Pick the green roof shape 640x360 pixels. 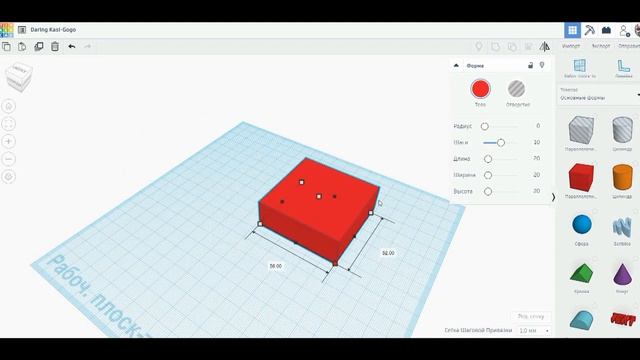(582, 273)
